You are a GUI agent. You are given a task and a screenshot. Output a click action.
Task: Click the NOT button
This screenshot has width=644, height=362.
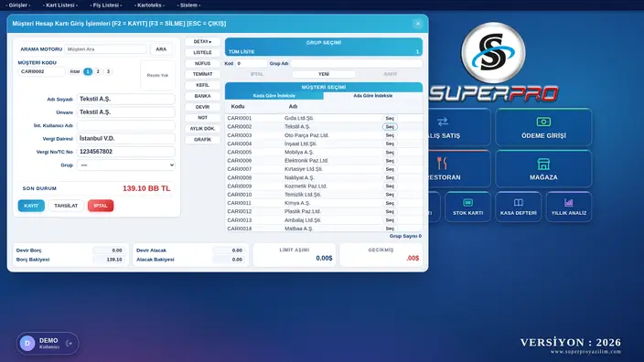[202, 118]
